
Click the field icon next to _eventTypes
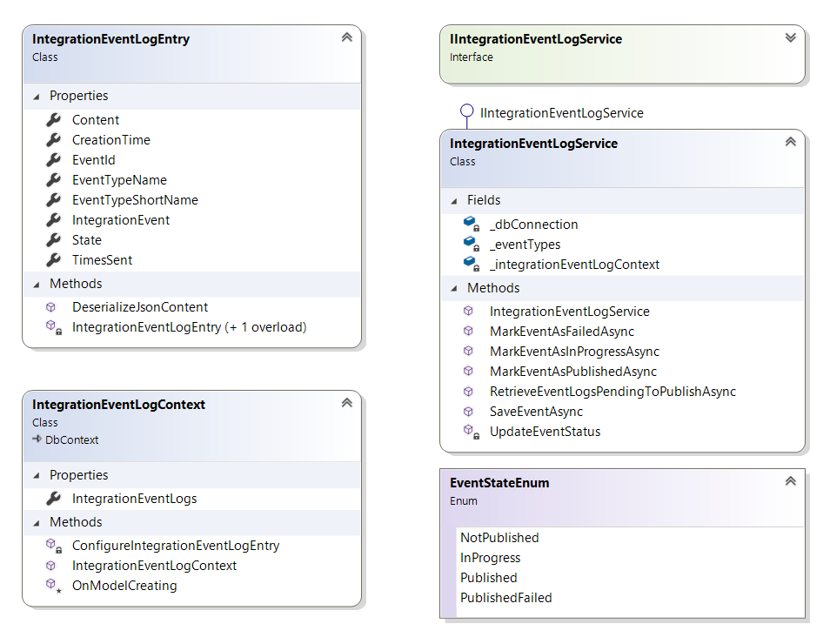(x=471, y=245)
